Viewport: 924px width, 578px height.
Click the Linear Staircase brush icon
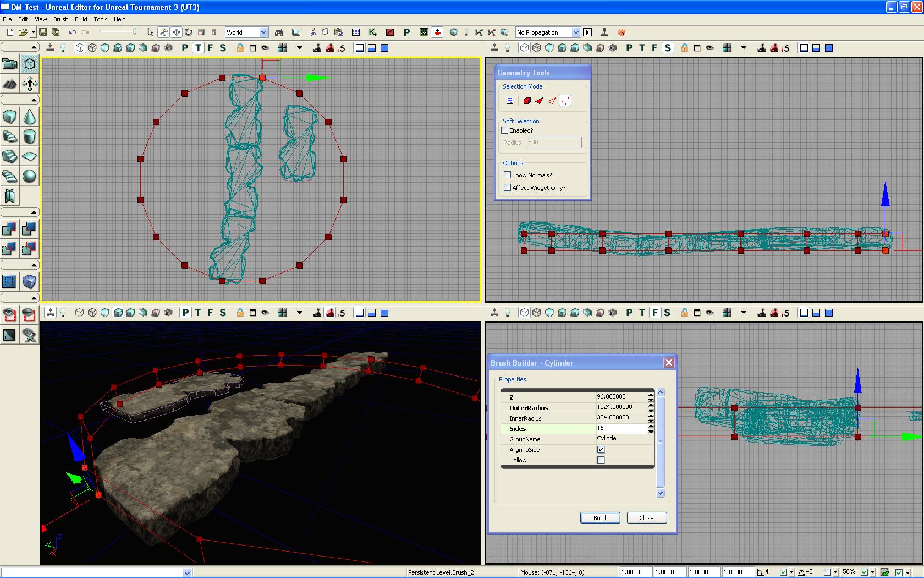point(9,156)
